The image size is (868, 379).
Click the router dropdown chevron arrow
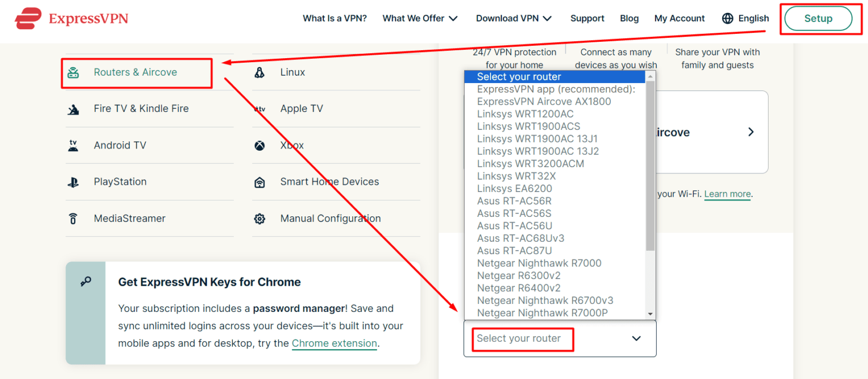tap(636, 338)
